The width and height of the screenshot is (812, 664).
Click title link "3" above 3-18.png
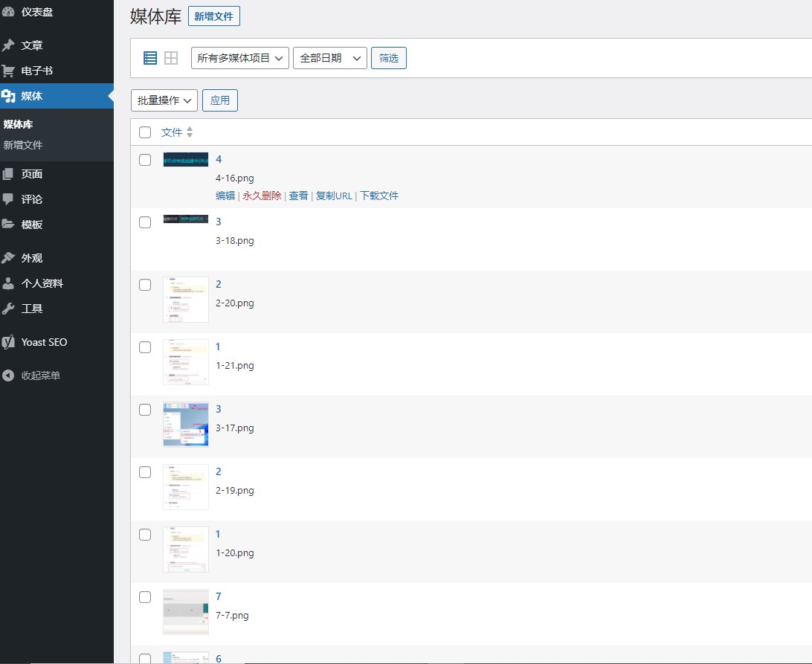pyautogui.click(x=219, y=222)
